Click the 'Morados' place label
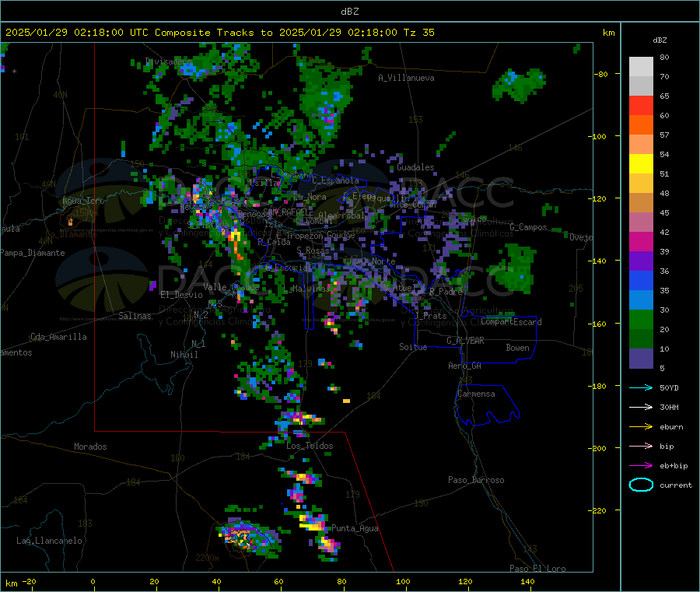700x592 pixels. coord(90,447)
